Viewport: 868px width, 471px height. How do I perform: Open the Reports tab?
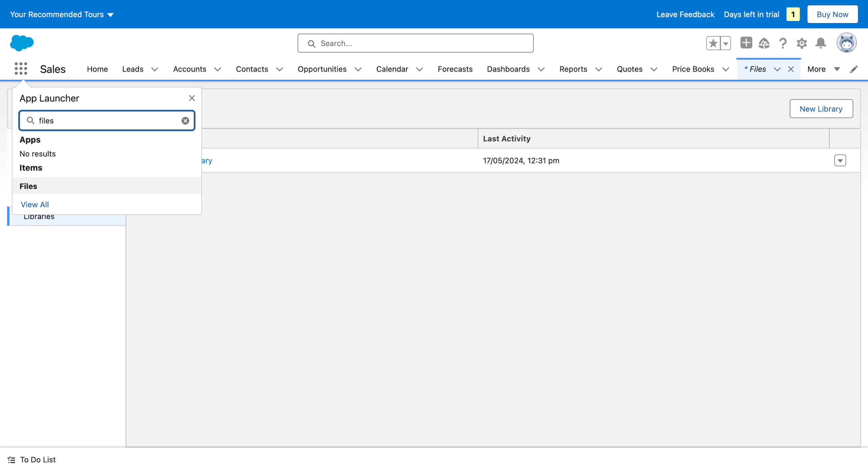573,69
